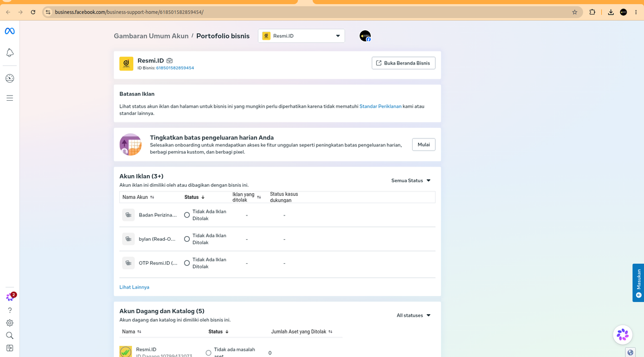Click the browser profile avatar

(623, 12)
